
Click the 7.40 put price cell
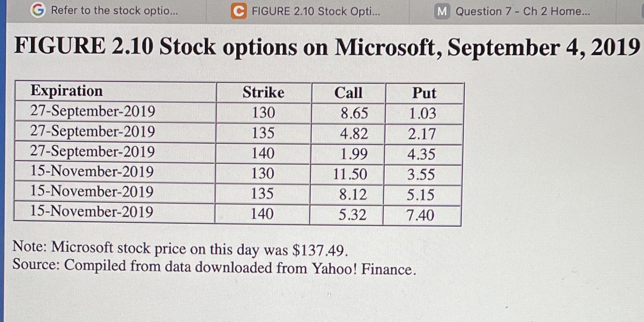click(x=422, y=215)
